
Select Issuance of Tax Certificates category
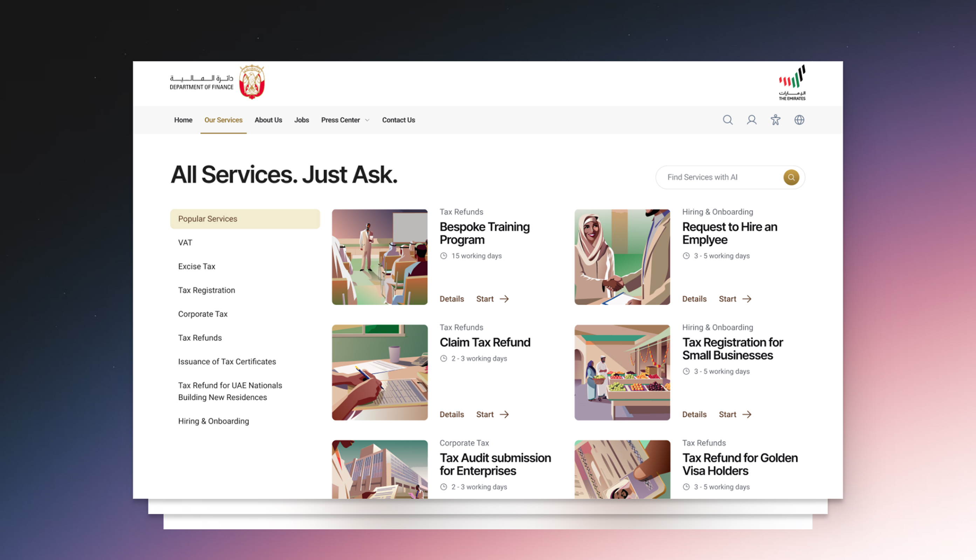(227, 362)
